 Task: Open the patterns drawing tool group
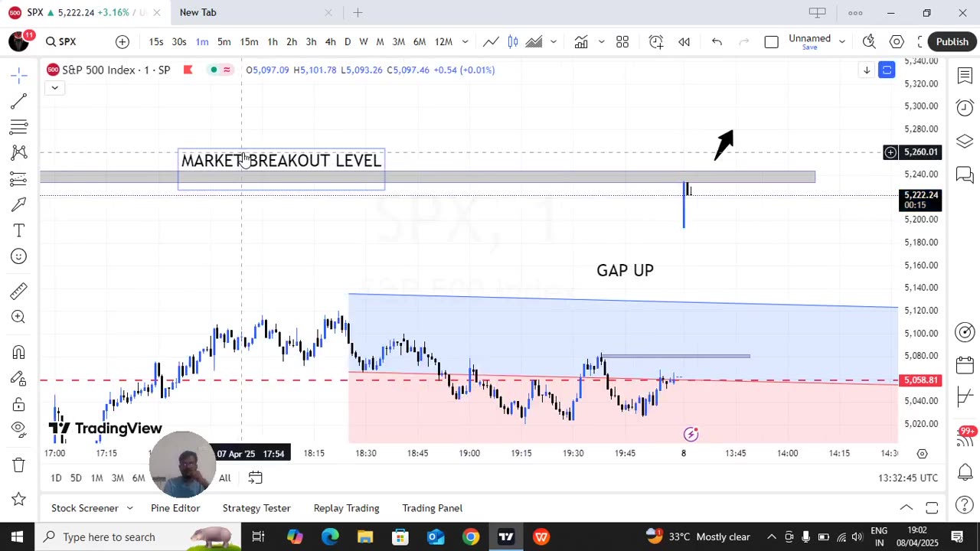click(19, 152)
